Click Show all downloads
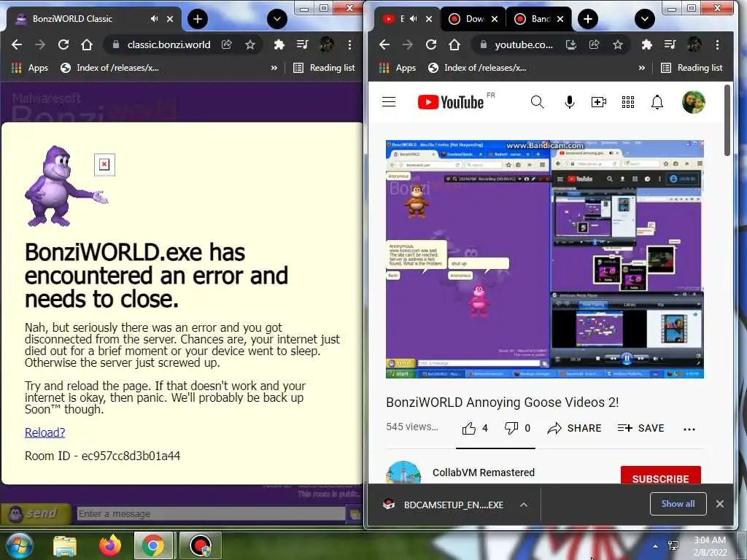Image resolution: width=747 pixels, height=560 pixels. (x=678, y=504)
